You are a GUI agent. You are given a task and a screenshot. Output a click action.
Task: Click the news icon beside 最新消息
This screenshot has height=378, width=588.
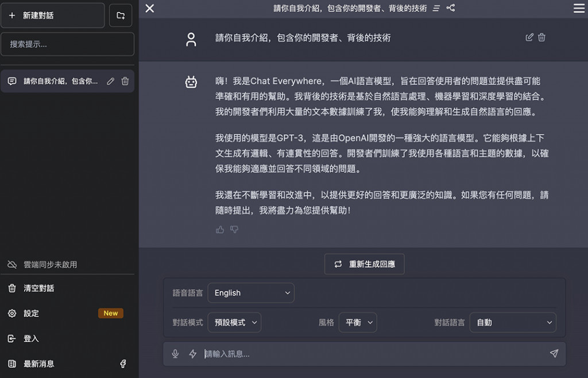pyautogui.click(x=12, y=364)
